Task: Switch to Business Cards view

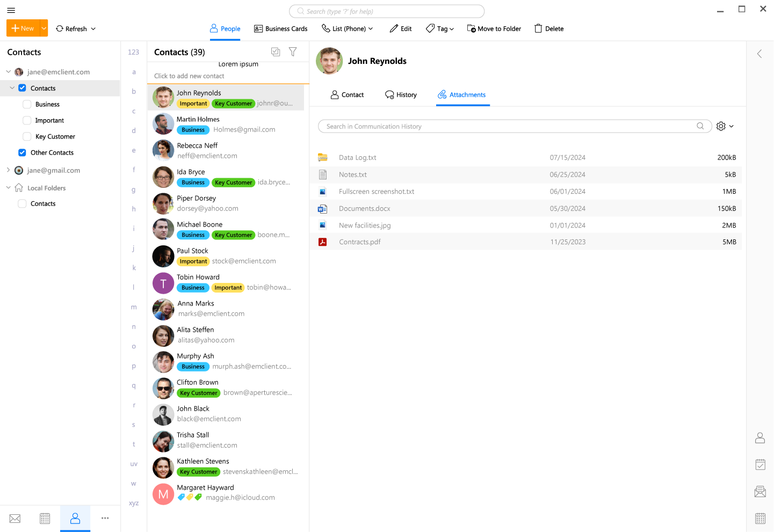Action: [x=281, y=28]
